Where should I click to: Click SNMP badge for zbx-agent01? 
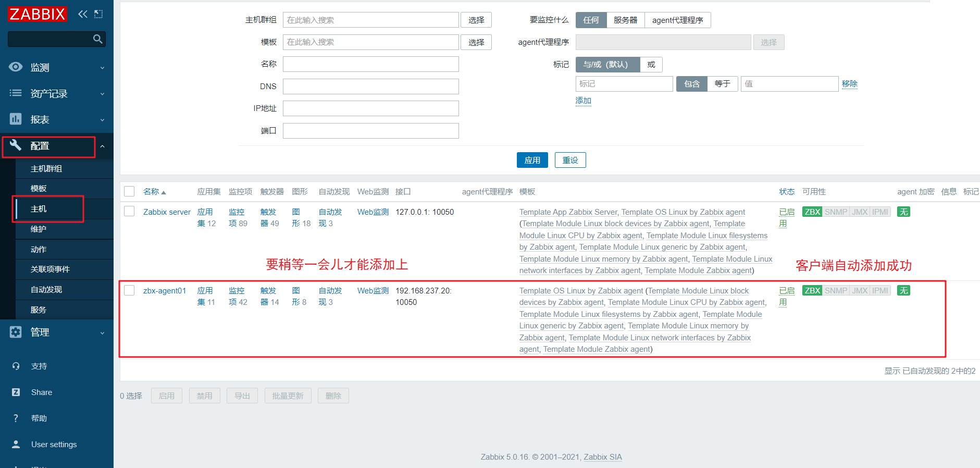click(836, 290)
